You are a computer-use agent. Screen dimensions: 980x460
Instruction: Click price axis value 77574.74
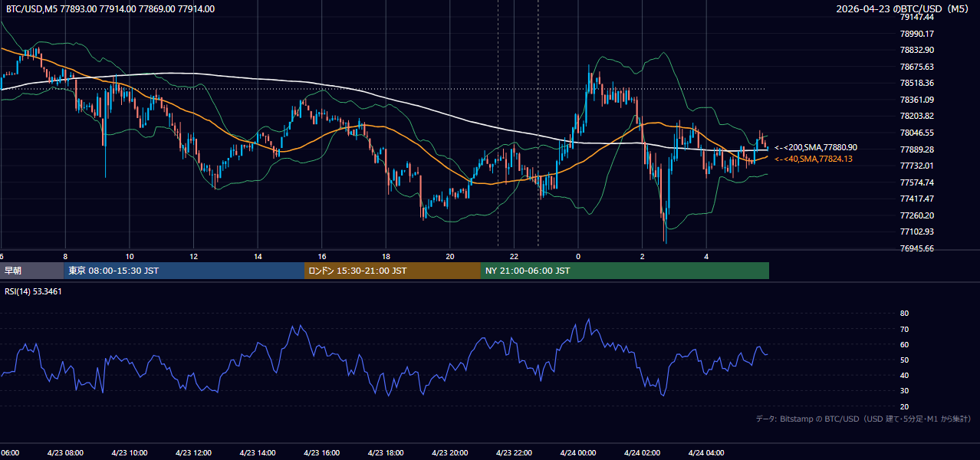[x=917, y=182]
